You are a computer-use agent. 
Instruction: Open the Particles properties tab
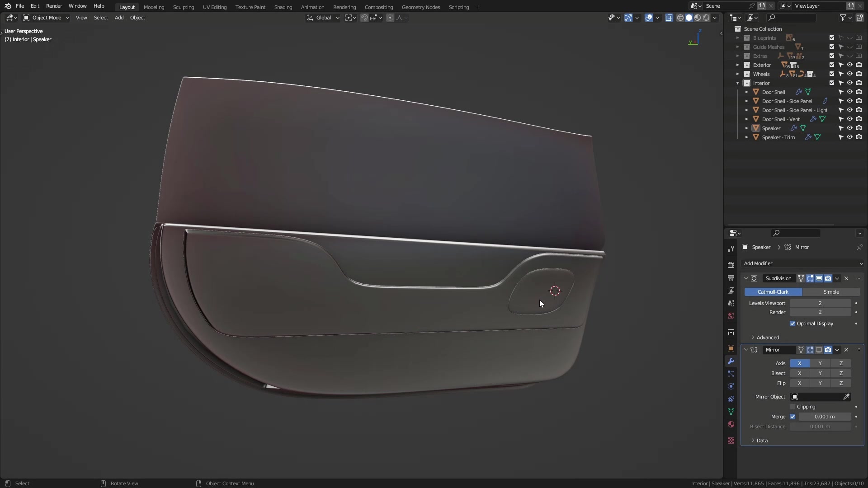[x=731, y=374]
